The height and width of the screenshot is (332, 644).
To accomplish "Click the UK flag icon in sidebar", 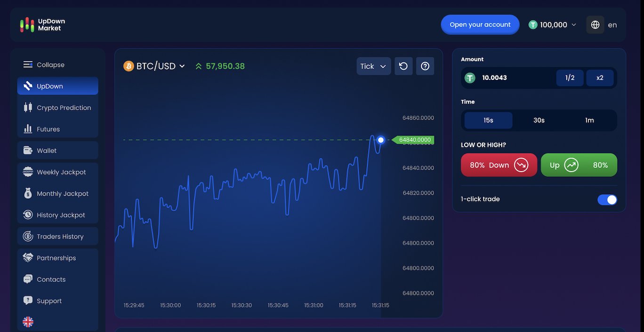I will pos(28,322).
